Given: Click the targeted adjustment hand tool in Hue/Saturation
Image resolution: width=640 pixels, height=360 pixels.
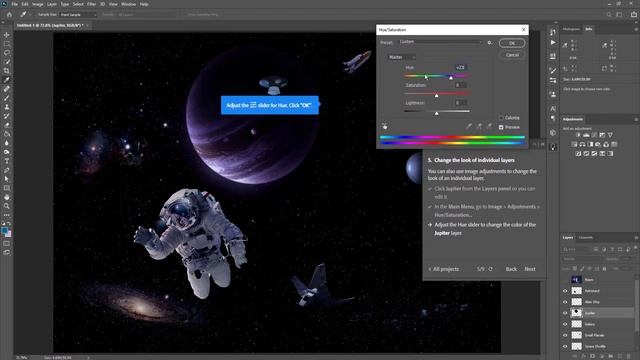Looking at the screenshot, I should point(384,127).
